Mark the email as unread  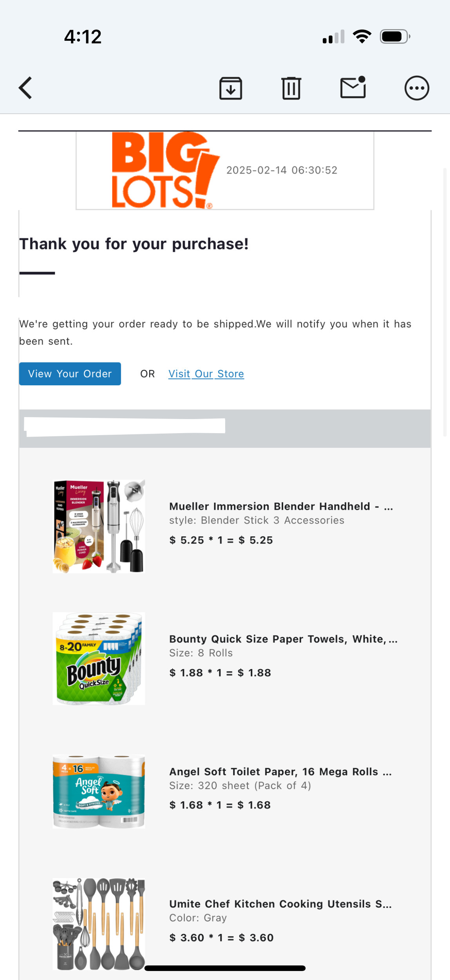tap(353, 87)
